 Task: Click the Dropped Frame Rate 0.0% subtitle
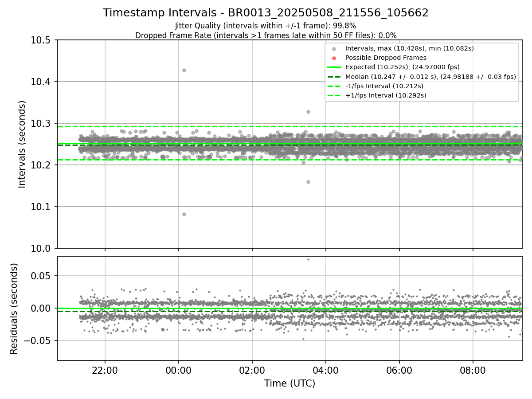click(266, 35)
